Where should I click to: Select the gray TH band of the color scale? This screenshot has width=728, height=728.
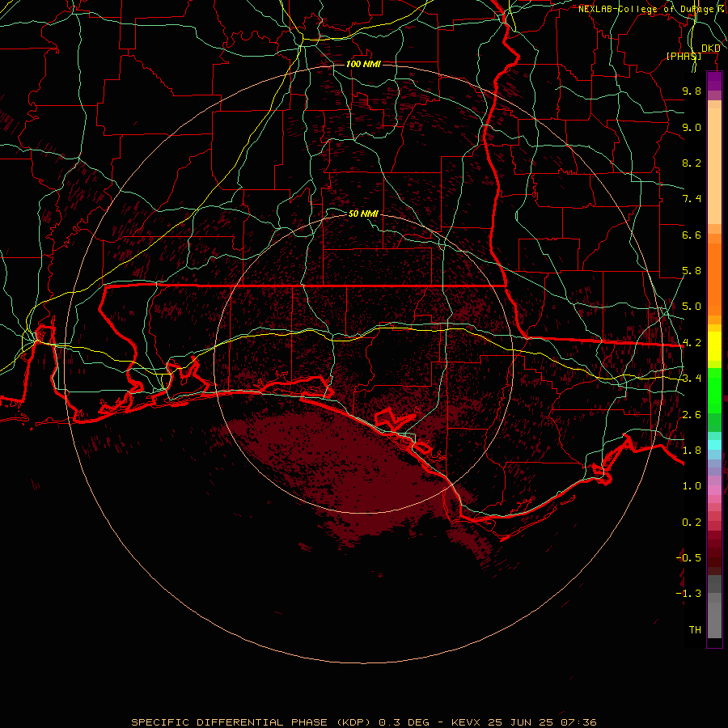click(714, 620)
